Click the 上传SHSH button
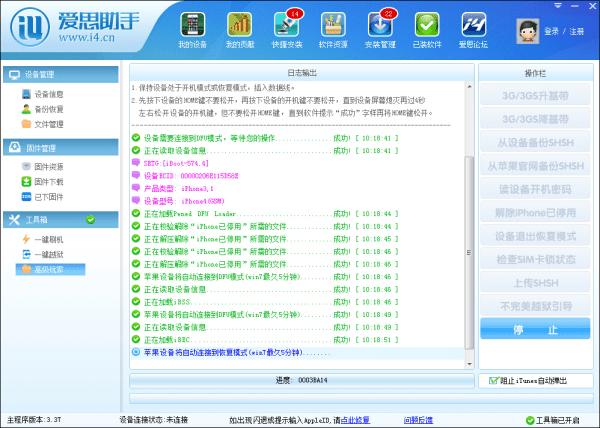600x428 pixels. tap(535, 283)
